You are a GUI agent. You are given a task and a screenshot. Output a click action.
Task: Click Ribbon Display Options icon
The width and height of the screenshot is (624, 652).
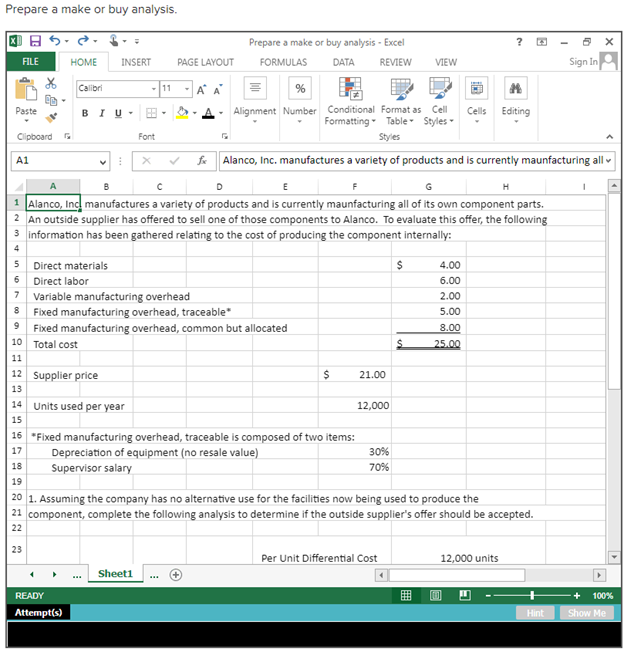[x=542, y=42]
